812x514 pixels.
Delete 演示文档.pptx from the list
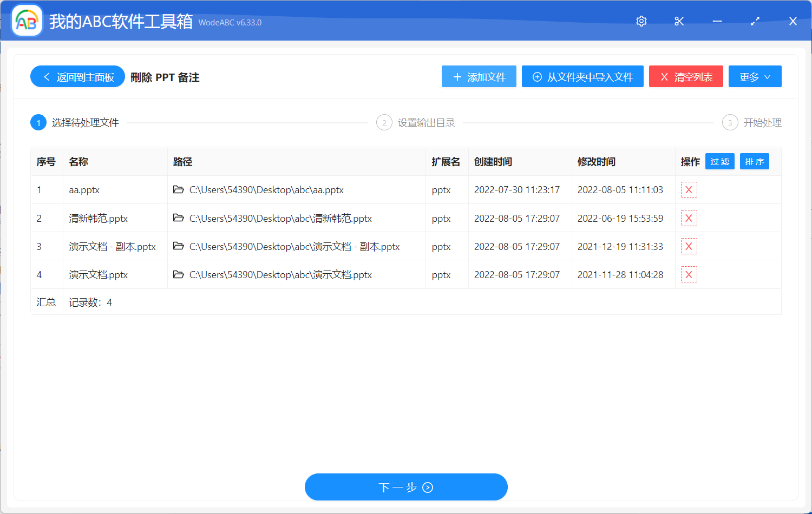689,274
